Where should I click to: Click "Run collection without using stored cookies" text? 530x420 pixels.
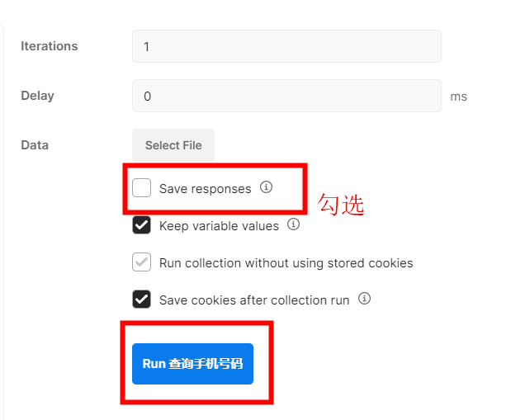[x=286, y=263]
